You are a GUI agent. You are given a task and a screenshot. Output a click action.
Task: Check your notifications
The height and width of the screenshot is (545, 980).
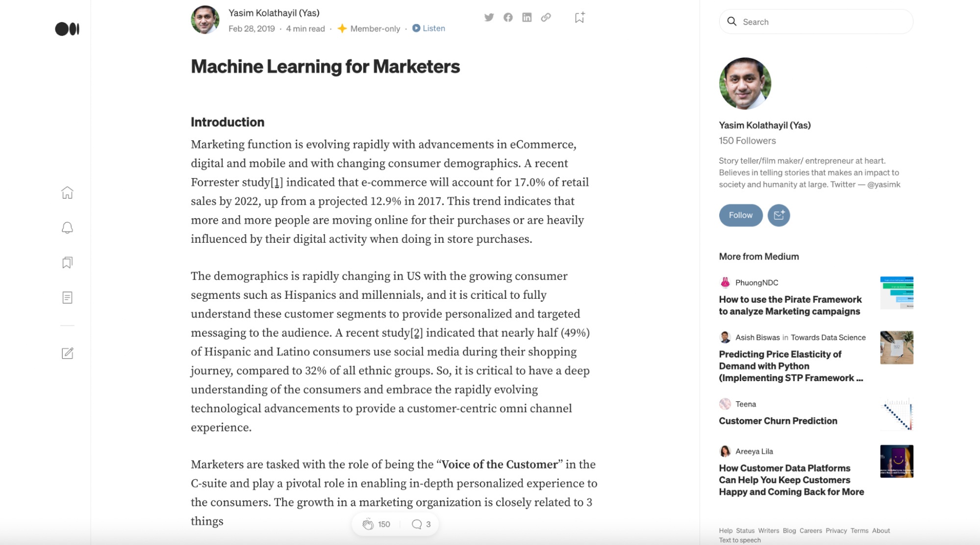pyautogui.click(x=68, y=228)
